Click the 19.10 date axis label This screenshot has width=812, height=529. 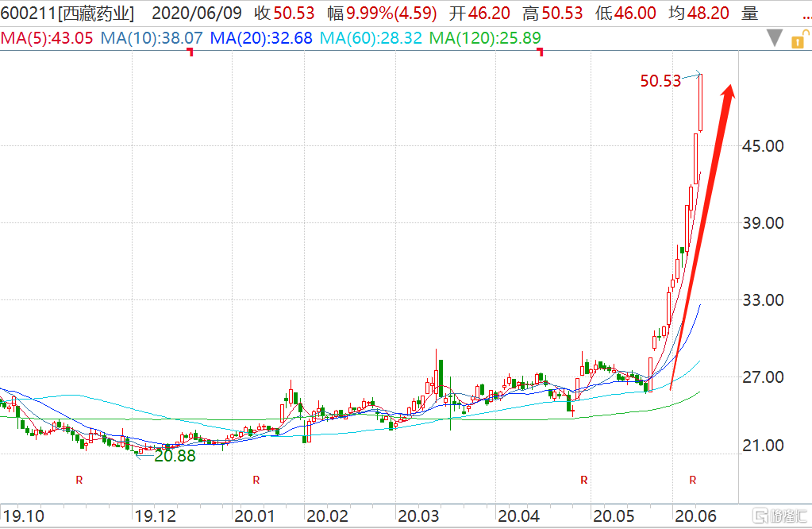pyautogui.click(x=25, y=516)
